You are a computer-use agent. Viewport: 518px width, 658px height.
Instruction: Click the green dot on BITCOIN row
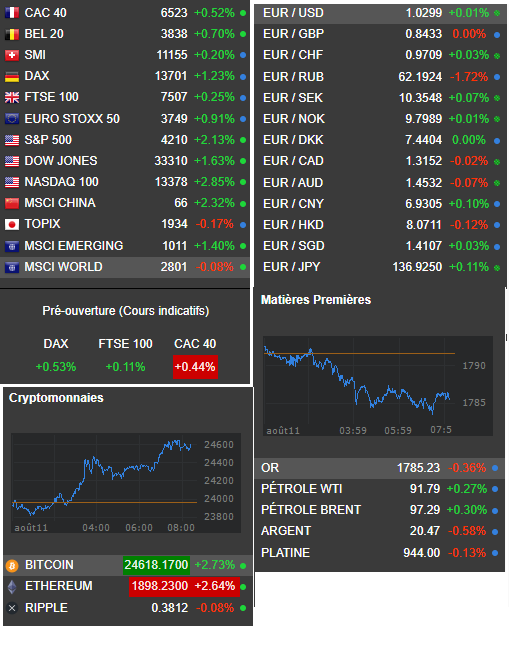(243, 566)
